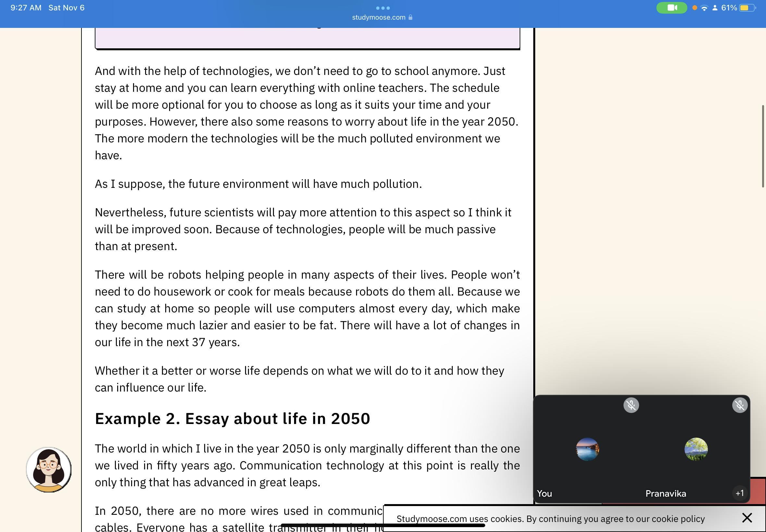This screenshot has width=766, height=532.
Task: Tap the Wi-Fi icon in the status bar
Action: (x=704, y=8)
